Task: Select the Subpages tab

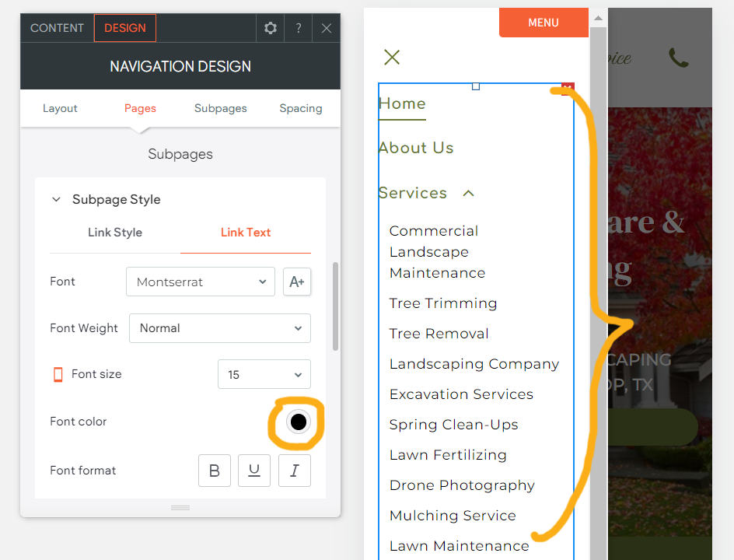Action: click(x=221, y=108)
